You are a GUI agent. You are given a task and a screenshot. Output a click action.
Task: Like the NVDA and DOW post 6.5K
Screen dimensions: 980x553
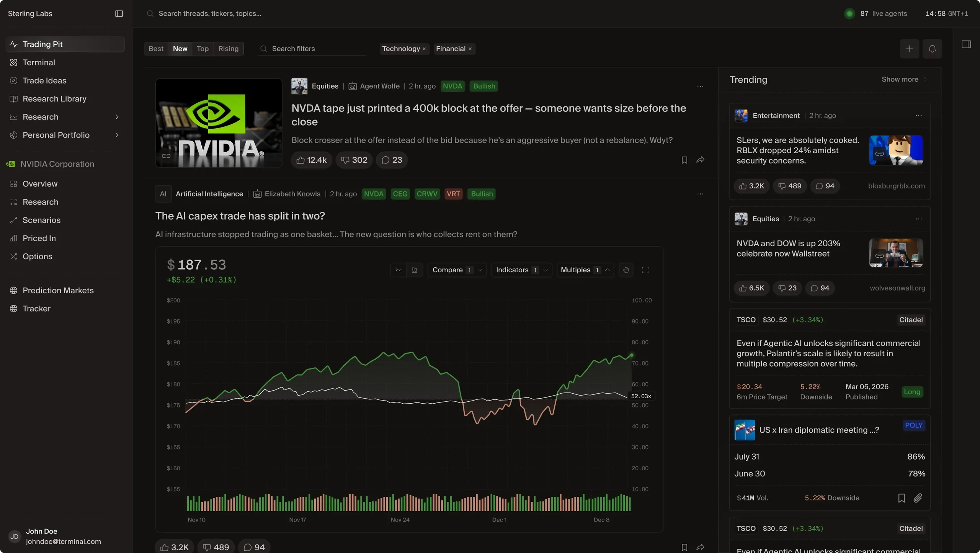point(751,288)
